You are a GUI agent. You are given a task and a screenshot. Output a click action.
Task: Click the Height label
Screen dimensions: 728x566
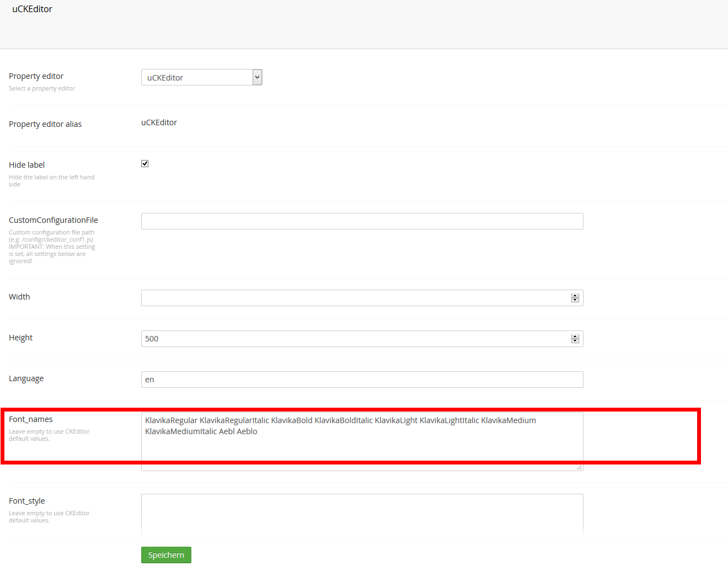20,338
